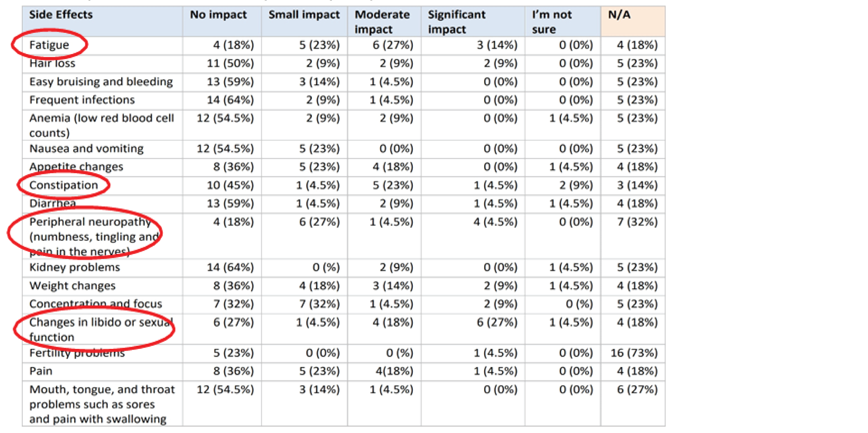
Task: Select the circled Constipation label
Action: click(x=64, y=185)
